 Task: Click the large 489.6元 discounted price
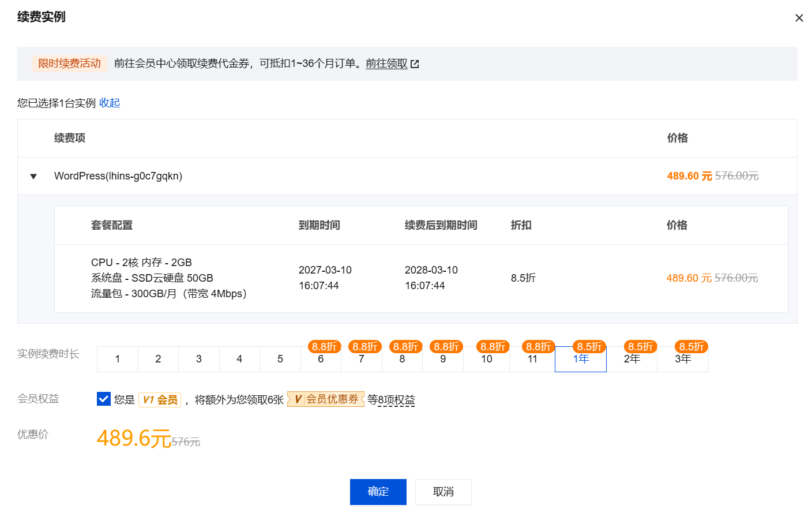pyautogui.click(x=134, y=438)
